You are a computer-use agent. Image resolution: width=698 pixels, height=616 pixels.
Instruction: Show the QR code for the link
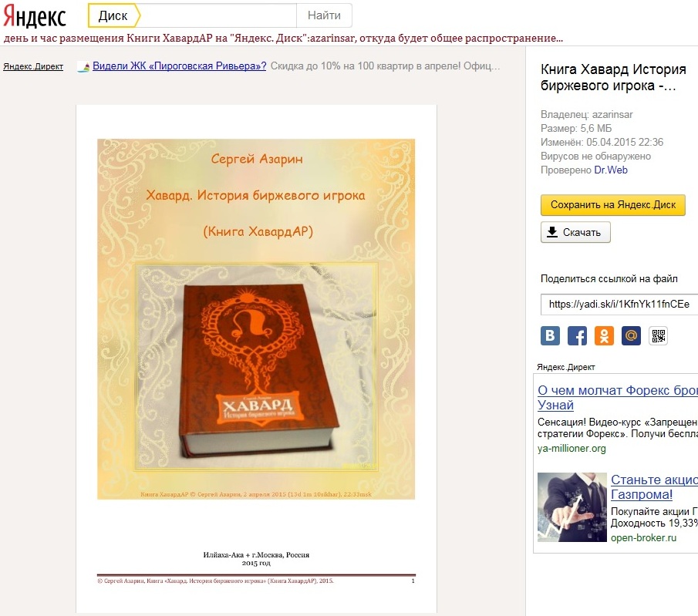(x=658, y=335)
